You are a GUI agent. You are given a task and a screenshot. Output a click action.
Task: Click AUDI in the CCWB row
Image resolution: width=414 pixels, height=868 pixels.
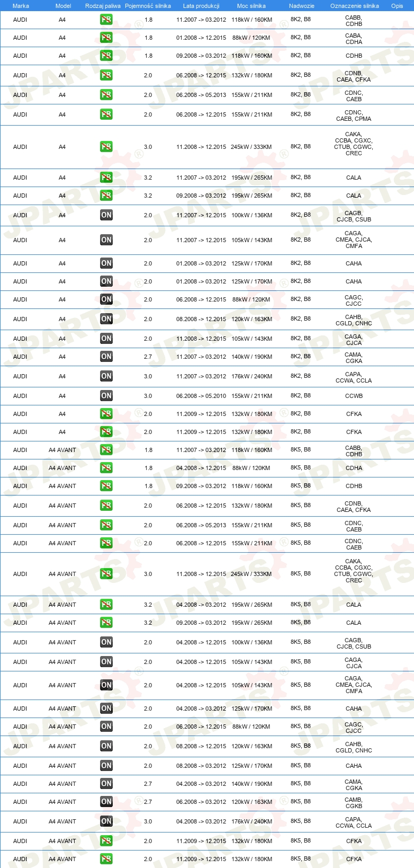tap(20, 396)
